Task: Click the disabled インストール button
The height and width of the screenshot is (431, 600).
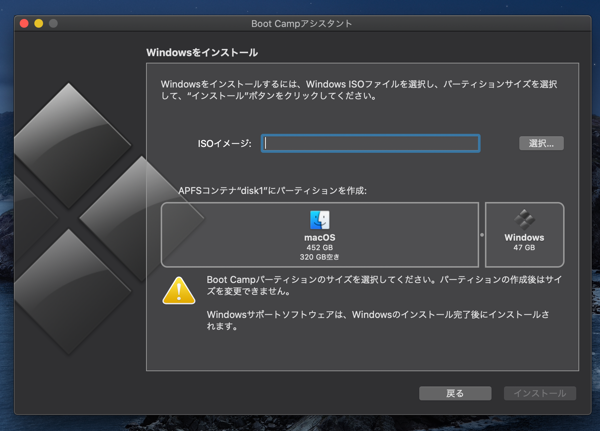Action: point(540,393)
